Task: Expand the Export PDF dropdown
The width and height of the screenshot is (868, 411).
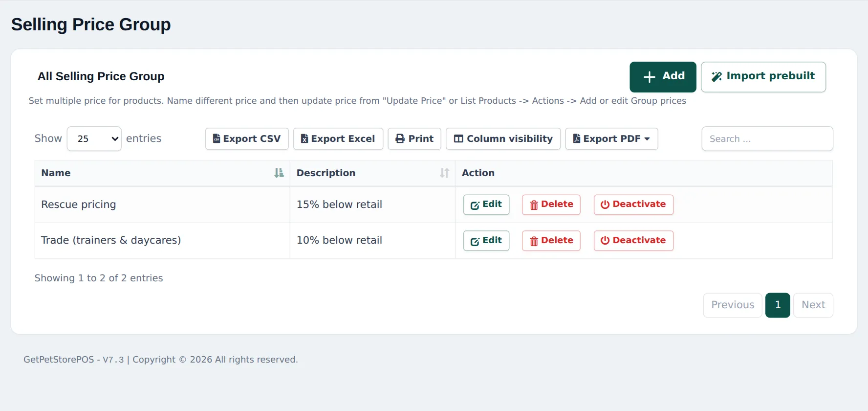Action: coord(611,139)
